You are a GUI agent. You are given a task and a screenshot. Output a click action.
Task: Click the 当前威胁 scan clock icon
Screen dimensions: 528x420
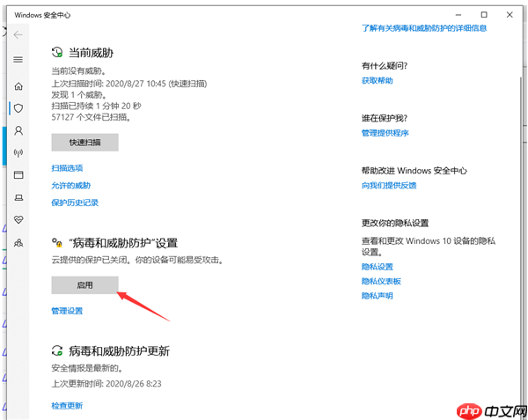(x=57, y=52)
